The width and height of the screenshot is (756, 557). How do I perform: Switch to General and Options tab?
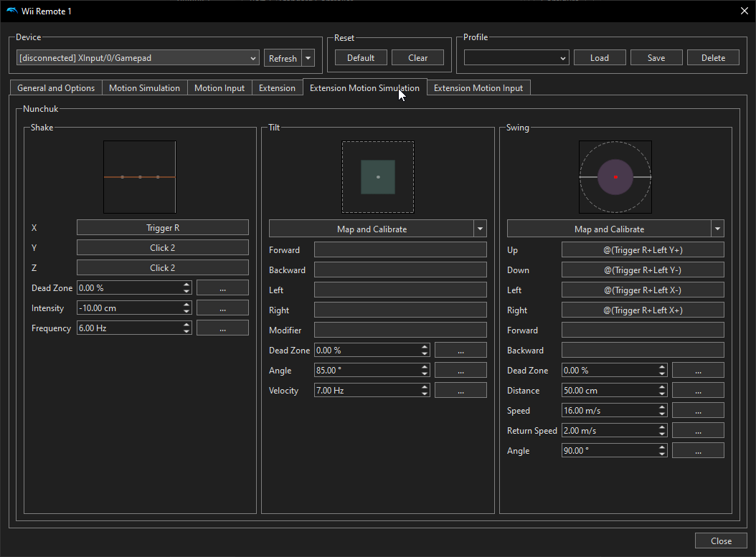coord(56,88)
